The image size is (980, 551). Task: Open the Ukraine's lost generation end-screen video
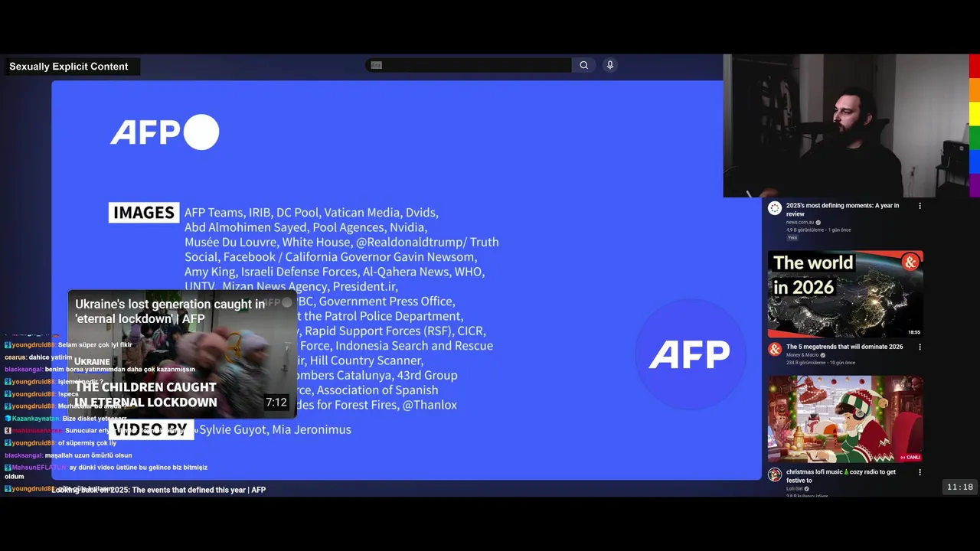(182, 354)
